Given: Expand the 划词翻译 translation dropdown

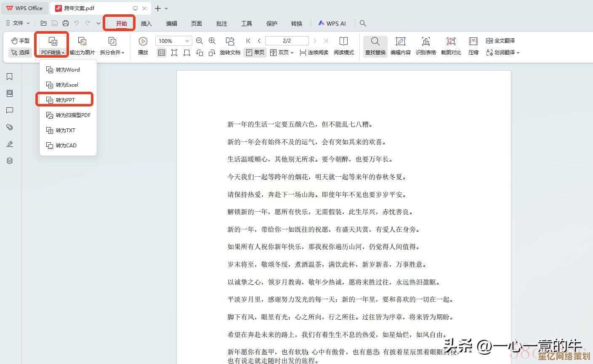Looking at the screenshot, I should coord(503,53).
